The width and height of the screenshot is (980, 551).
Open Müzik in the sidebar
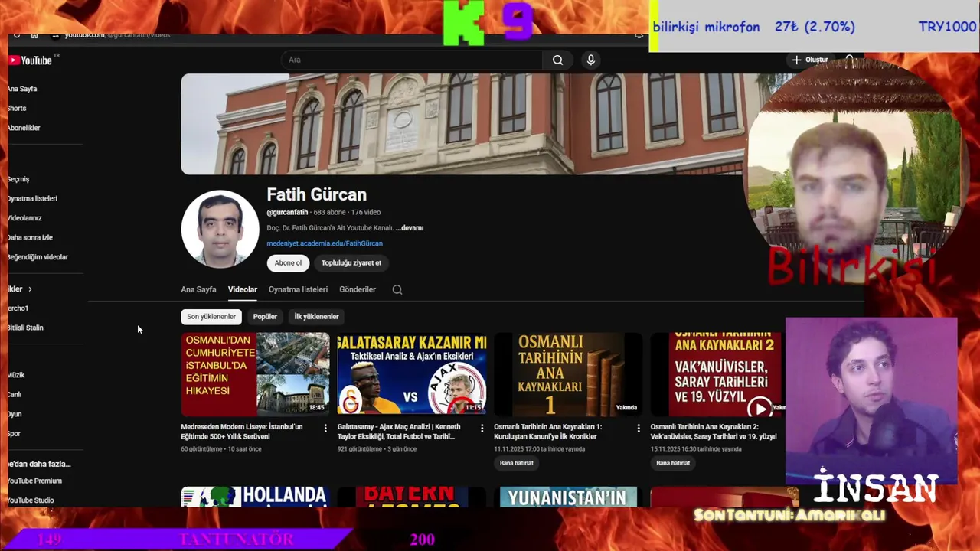(17, 375)
